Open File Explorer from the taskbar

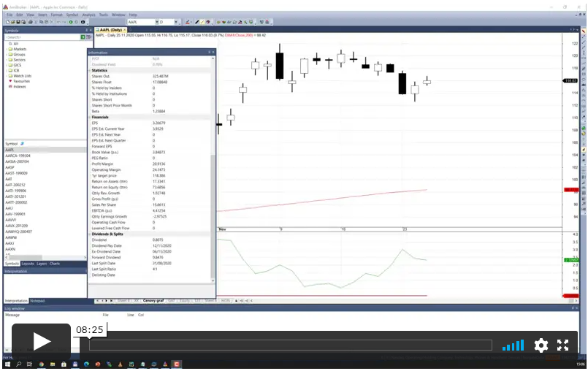(x=53, y=364)
